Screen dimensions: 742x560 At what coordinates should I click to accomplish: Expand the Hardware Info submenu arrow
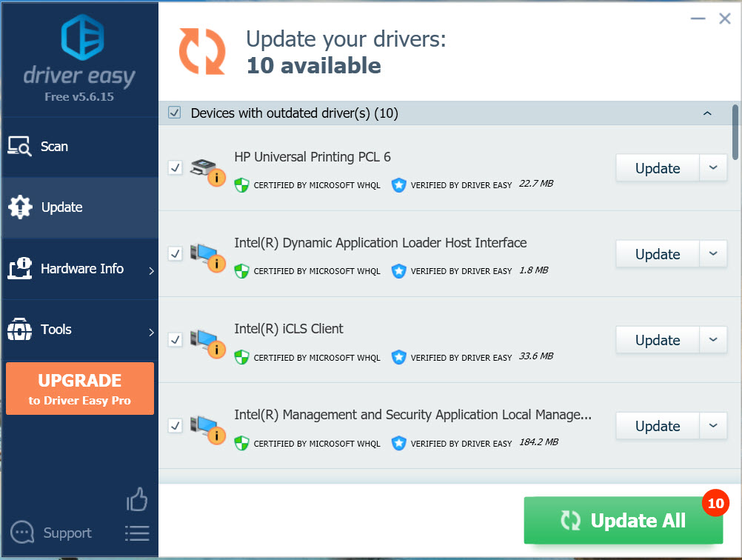click(151, 271)
